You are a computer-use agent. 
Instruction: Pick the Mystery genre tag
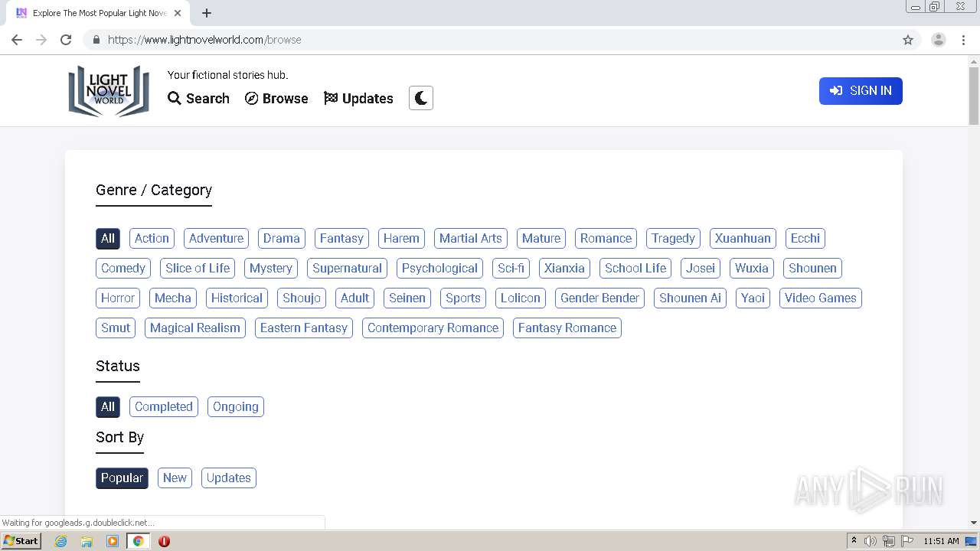[x=271, y=268]
